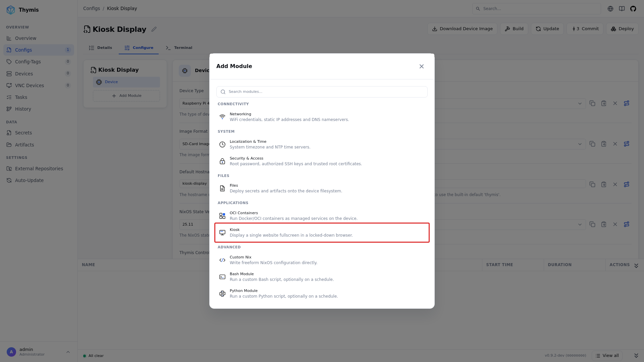
Task: Click the Custom Nix code icon
Action: coord(222,260)
